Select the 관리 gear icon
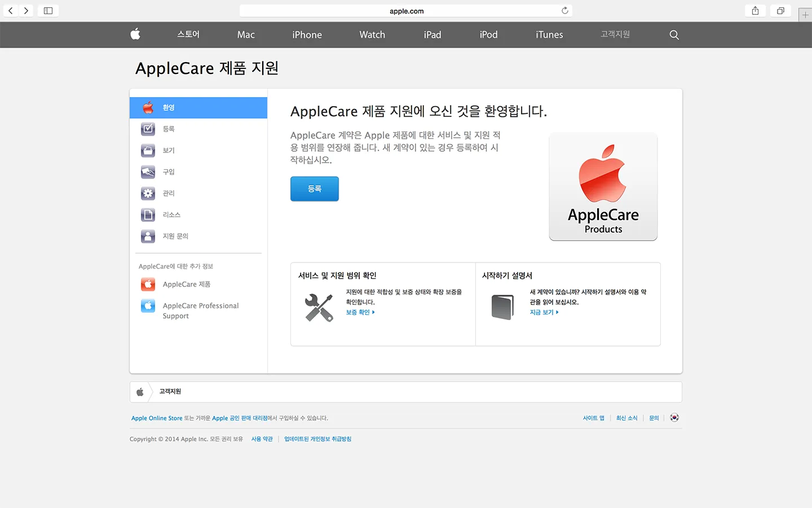812x508 pixels. tap(147, 193)
